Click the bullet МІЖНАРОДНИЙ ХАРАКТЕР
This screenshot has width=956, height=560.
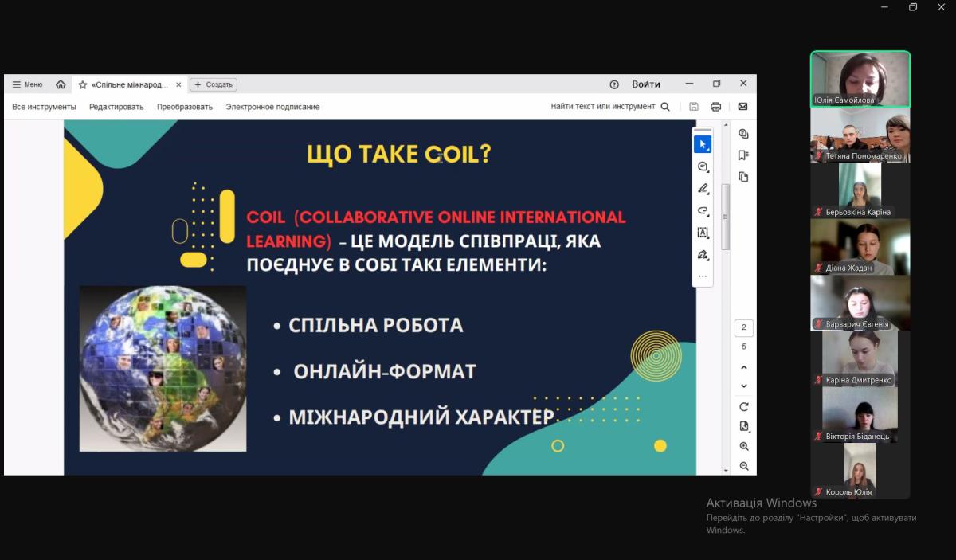[421, 417]
